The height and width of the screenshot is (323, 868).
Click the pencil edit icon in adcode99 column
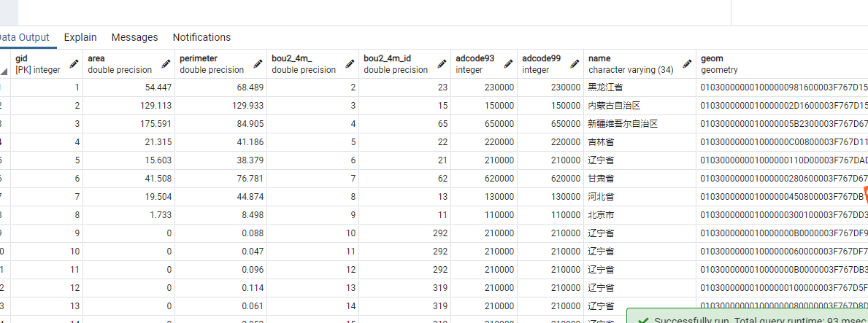pyautogui.click(x=575, y=64)
